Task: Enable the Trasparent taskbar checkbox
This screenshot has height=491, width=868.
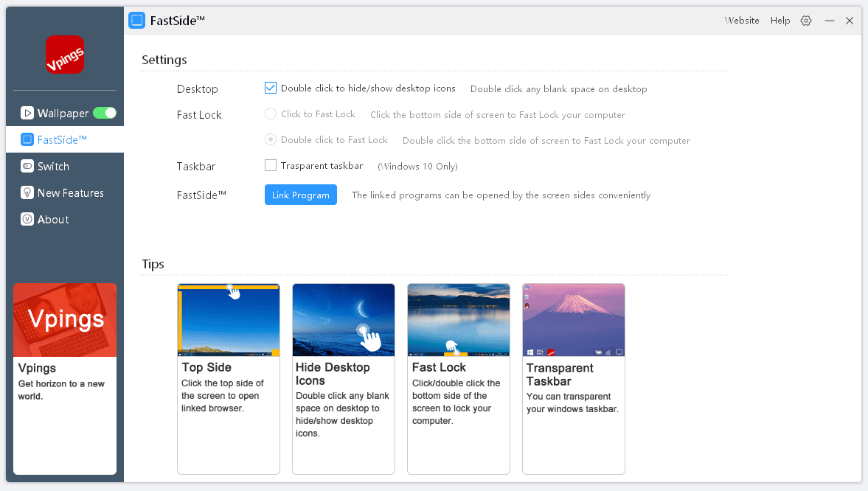Action: pyautogui.click(x=270, y=165)
